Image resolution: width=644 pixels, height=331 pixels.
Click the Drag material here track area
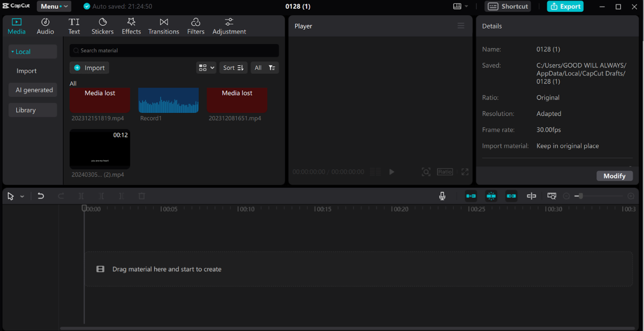(x=359, y=269)
